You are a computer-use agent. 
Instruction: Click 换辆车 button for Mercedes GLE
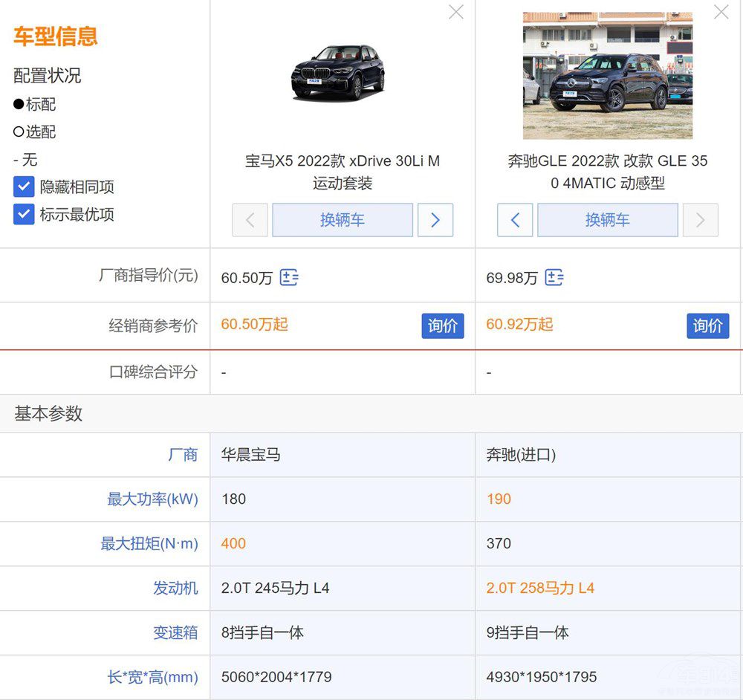(x=607, y=220)
